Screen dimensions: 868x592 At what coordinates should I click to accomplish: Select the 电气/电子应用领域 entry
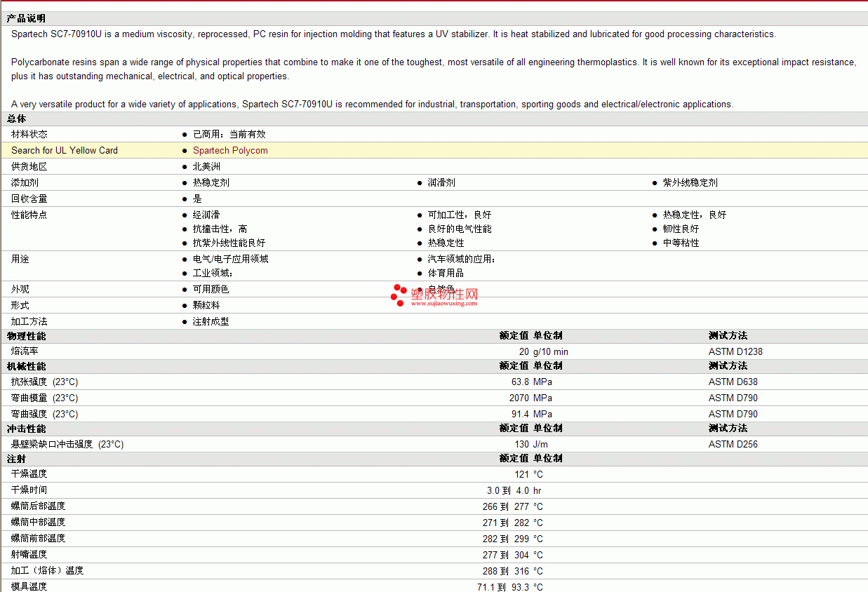pos(231,259)
